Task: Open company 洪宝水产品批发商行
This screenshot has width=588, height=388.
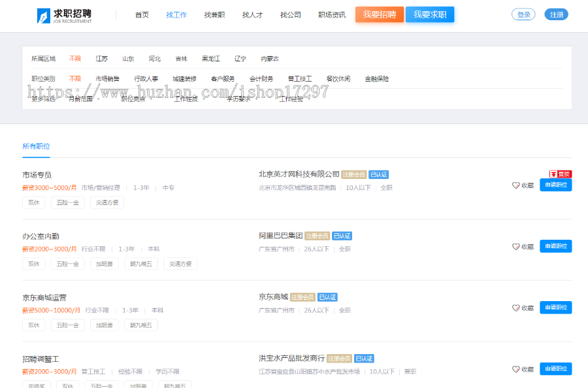Action: point(292,358)
